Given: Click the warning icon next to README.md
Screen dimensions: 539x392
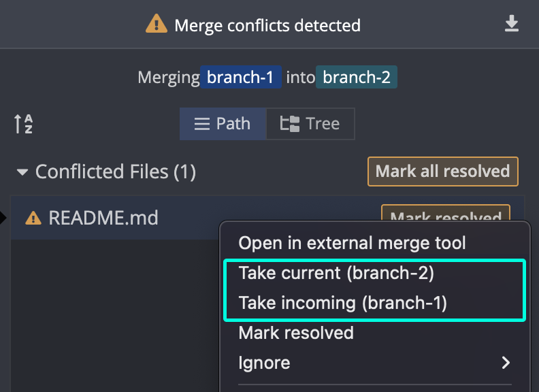Looking at the screenshot, I should tap(33, 218).
